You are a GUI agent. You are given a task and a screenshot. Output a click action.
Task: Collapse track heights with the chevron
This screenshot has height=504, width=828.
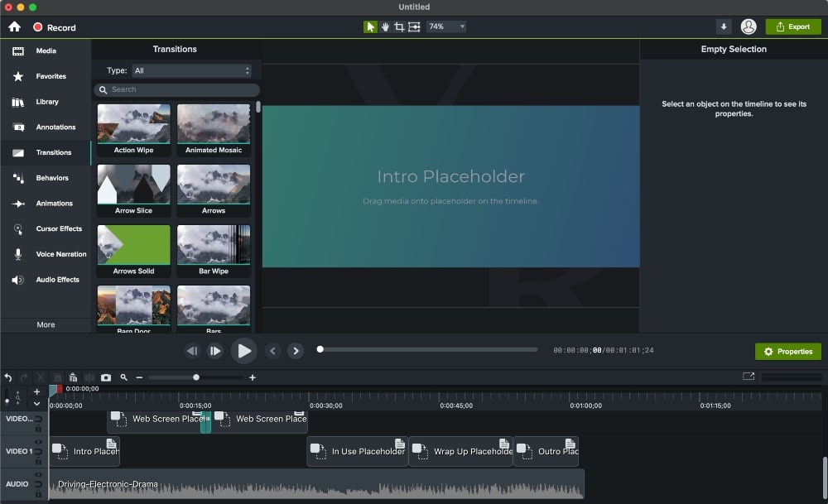click(36, 404)
